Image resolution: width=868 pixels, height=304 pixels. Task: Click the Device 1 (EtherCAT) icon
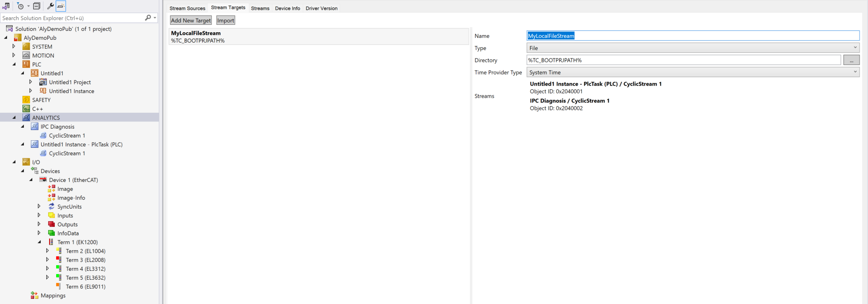[x=43, y=180]
